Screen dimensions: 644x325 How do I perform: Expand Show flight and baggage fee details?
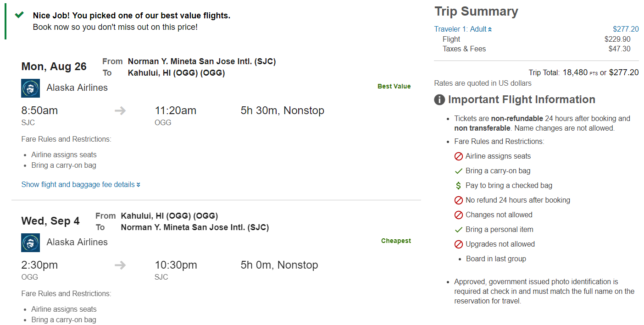[x=81, y=184]
